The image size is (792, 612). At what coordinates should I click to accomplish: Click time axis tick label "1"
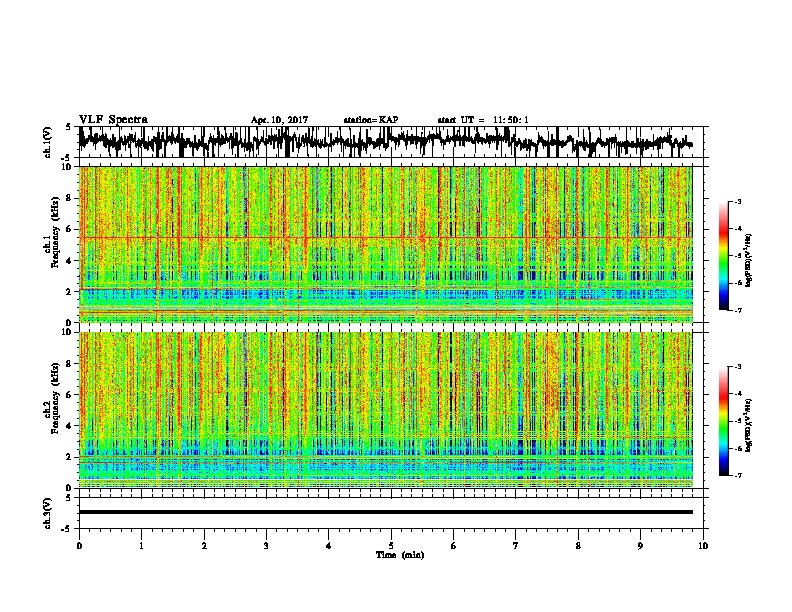click(141, 546)
